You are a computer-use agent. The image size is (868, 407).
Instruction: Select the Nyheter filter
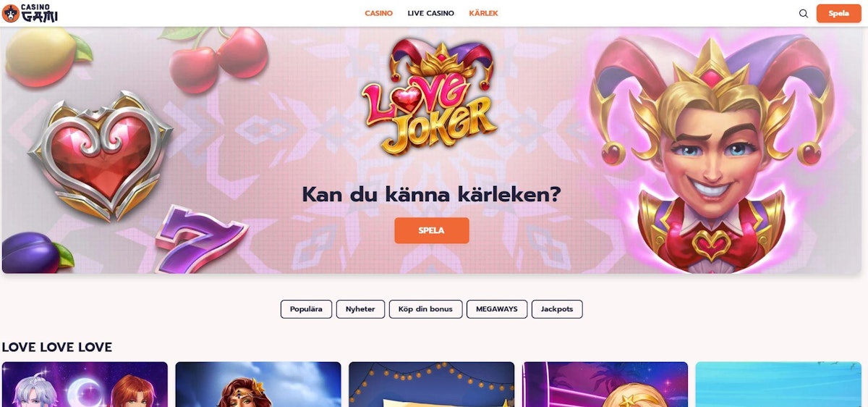click(x=360, y=309)
